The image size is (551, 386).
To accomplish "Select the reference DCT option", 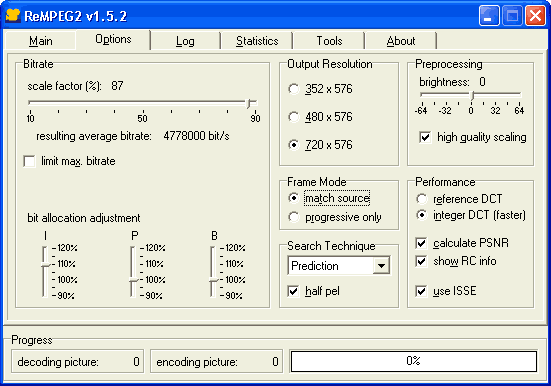I will 422,199.
